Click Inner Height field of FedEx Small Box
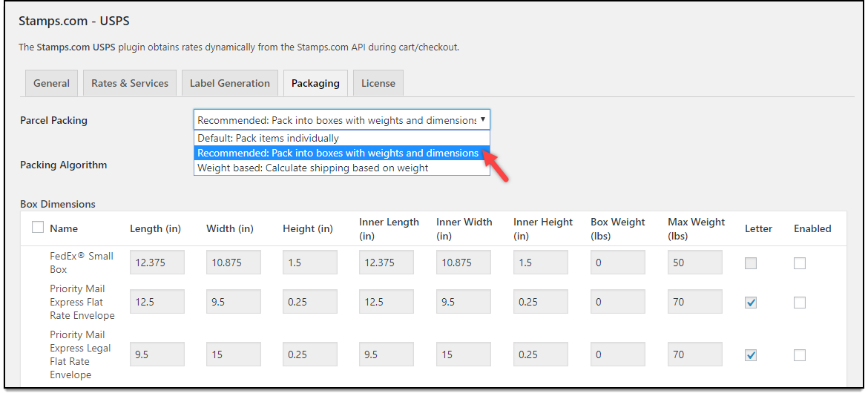 540,263
